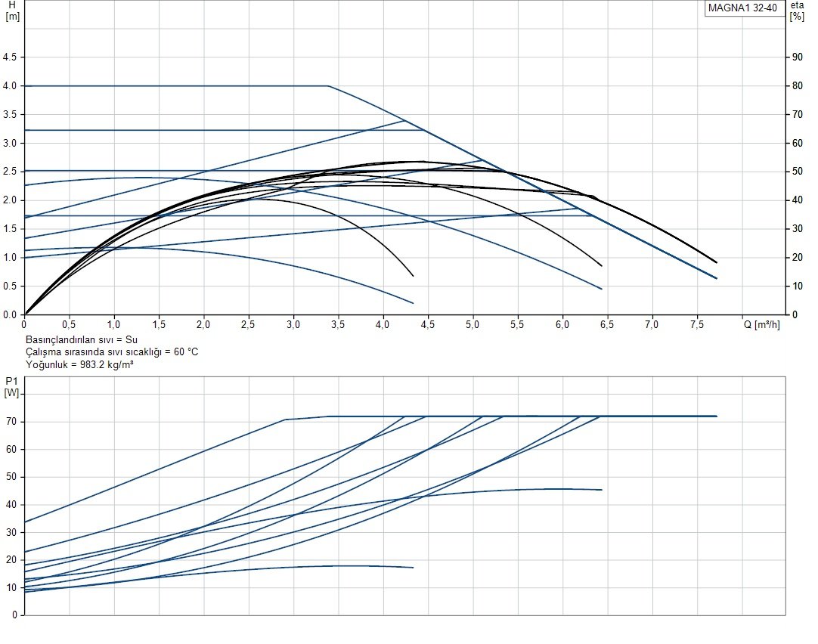This screenshot has height=644, width=818.
Task: Click the 1,0 tick label on Q axis
Action: point(113,324)
